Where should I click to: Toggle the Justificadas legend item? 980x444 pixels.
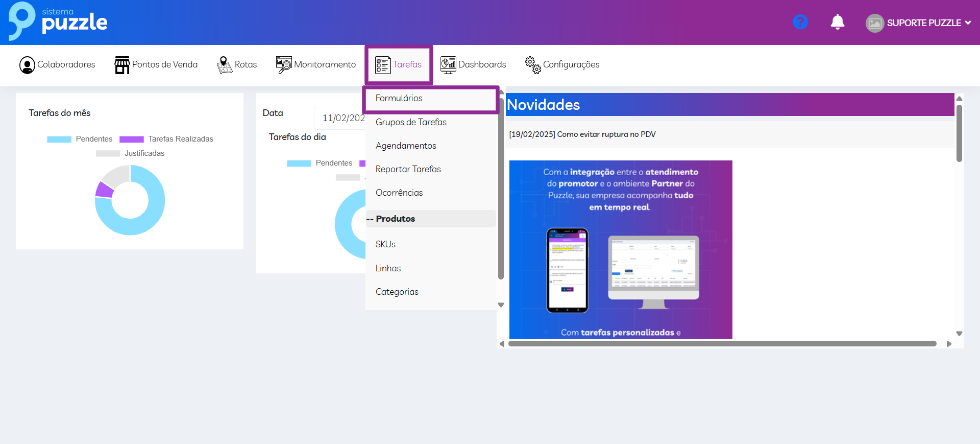[130, 153]
